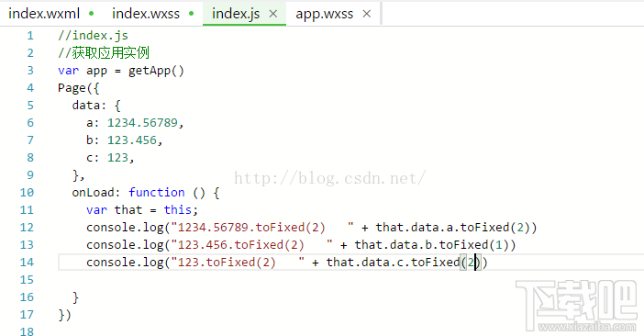Viewport: 644px width, 336px height.
Task: Click line number 10 in the gutter
Action: pyautogui.click(x=27, y=193)
